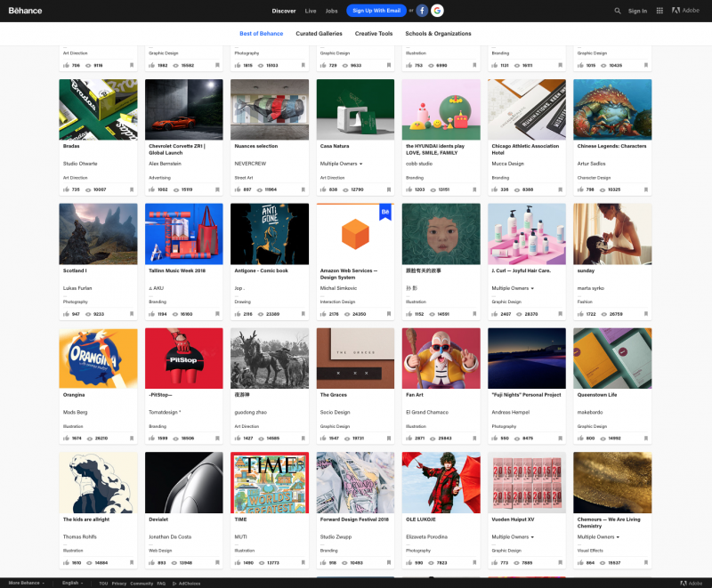Sign up using the Facebook icon
This screenshot has width=712, height=588.
pos(422,11)
